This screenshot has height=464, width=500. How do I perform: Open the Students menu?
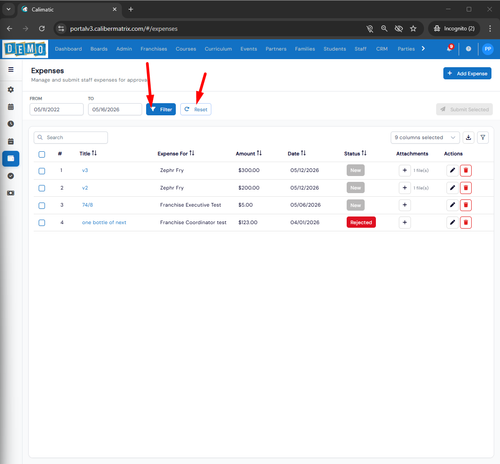335,49
